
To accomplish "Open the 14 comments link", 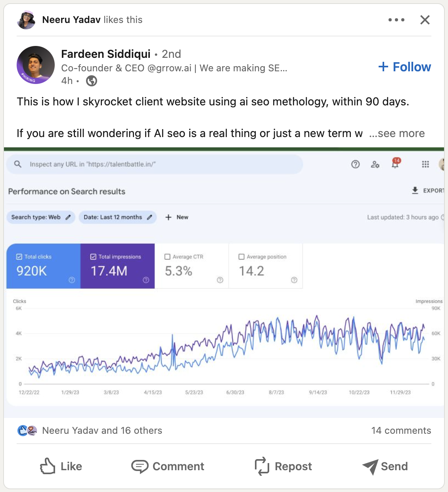I will click(401, 431).
